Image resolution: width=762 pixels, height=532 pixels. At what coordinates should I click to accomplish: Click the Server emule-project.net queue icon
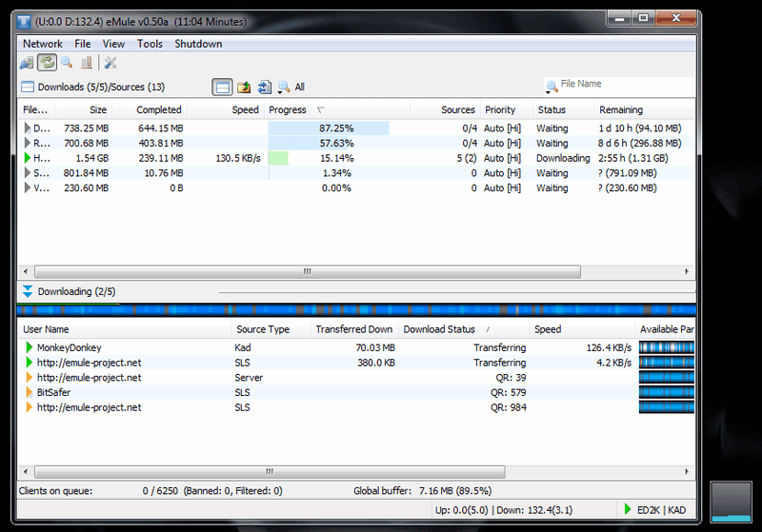[x=30, y=378]
